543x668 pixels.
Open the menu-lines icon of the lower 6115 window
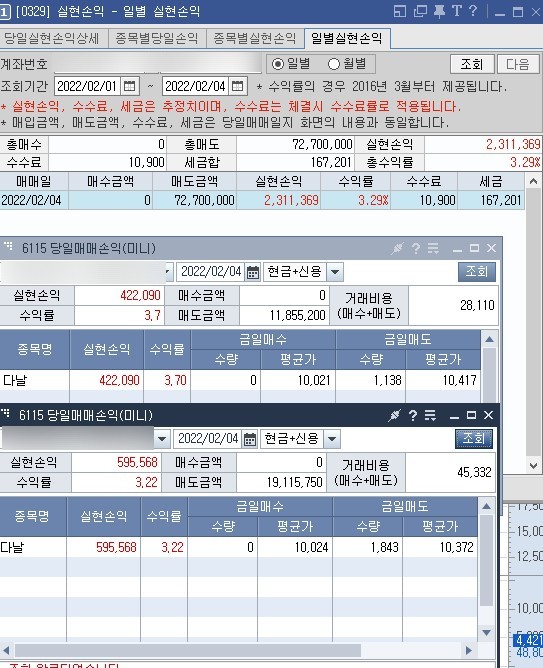pos(430,415)
